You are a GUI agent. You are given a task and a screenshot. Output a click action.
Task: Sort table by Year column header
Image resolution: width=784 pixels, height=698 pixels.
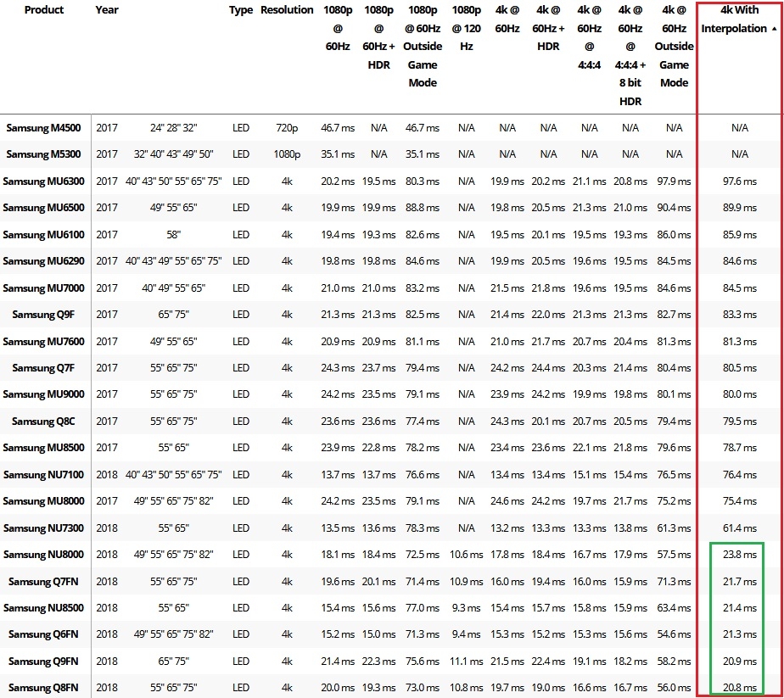(107, 10)
